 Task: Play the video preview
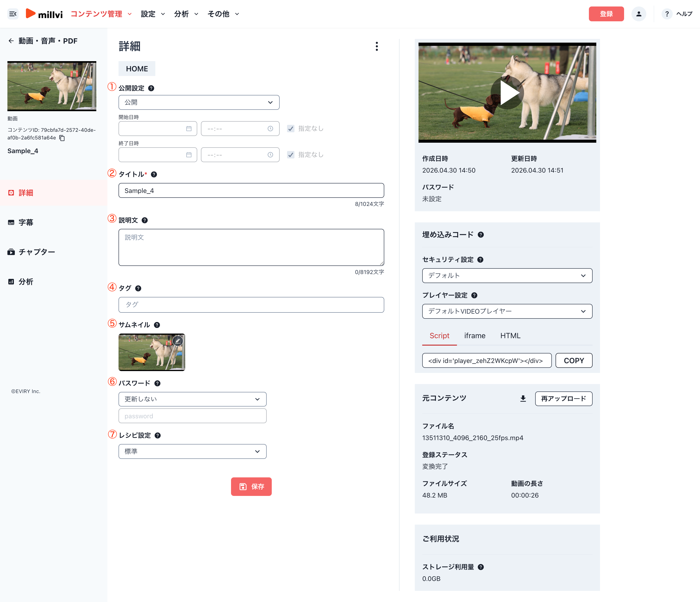click(x=507, y=92)
